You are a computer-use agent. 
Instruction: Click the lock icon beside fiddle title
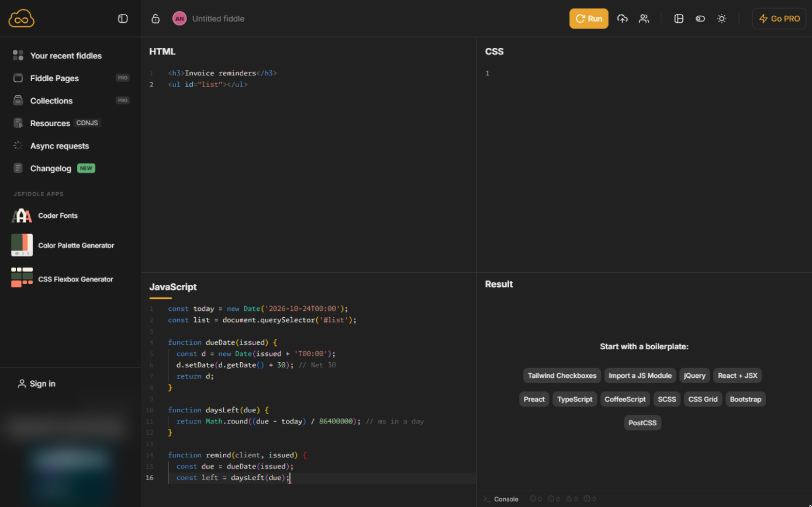[156, 19]
